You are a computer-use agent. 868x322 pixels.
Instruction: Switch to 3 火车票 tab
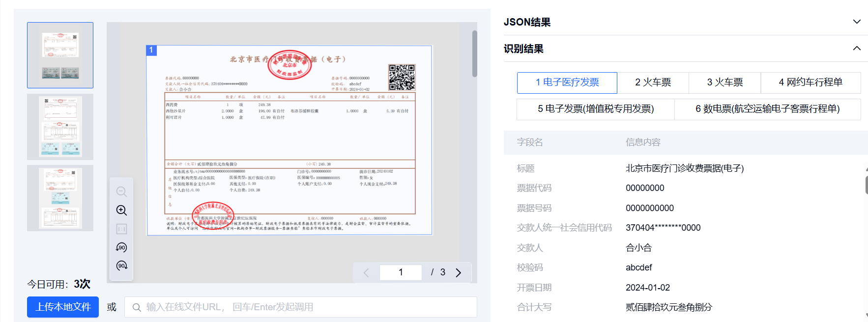tap(725, 82)
